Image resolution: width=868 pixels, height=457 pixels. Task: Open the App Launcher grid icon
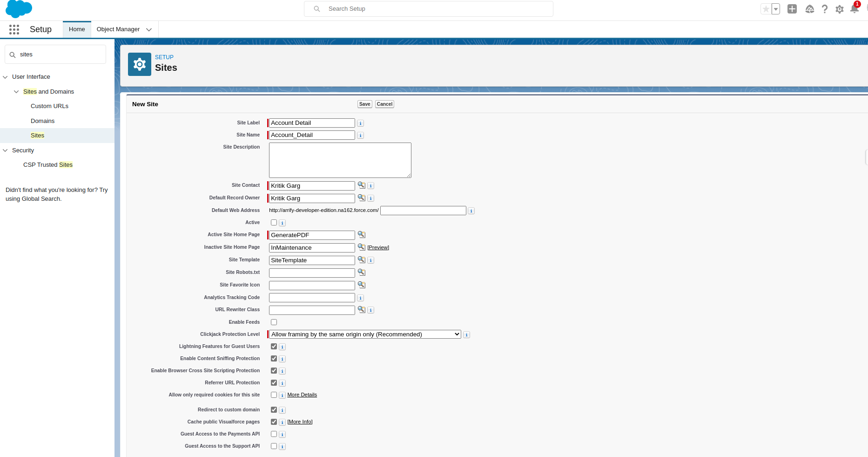tap(14, 29)
